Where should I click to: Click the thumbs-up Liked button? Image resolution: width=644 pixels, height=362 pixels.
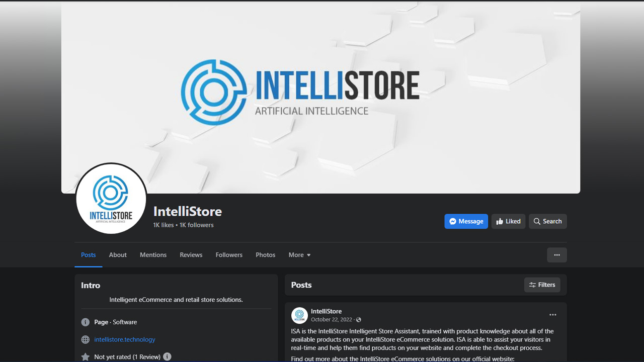click(508, 221)
